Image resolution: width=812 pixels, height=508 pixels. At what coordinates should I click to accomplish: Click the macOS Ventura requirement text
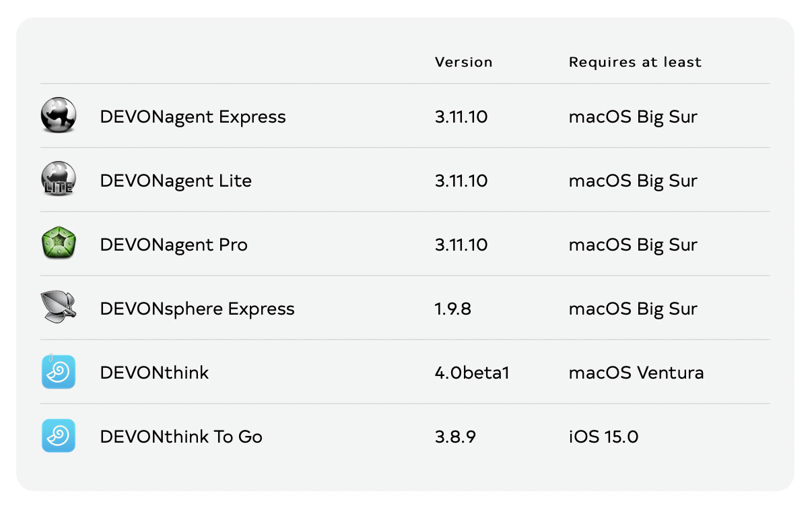tap(636, 373)
